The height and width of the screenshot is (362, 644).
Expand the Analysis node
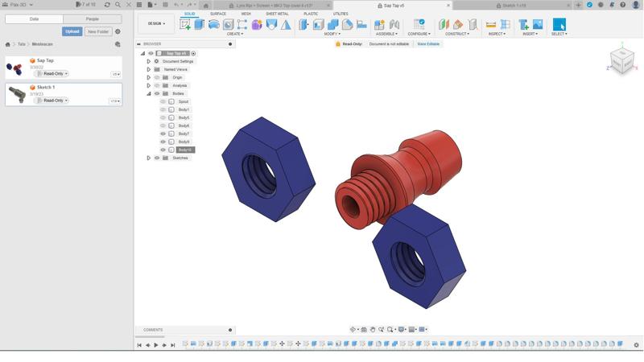tap(149, 85)
